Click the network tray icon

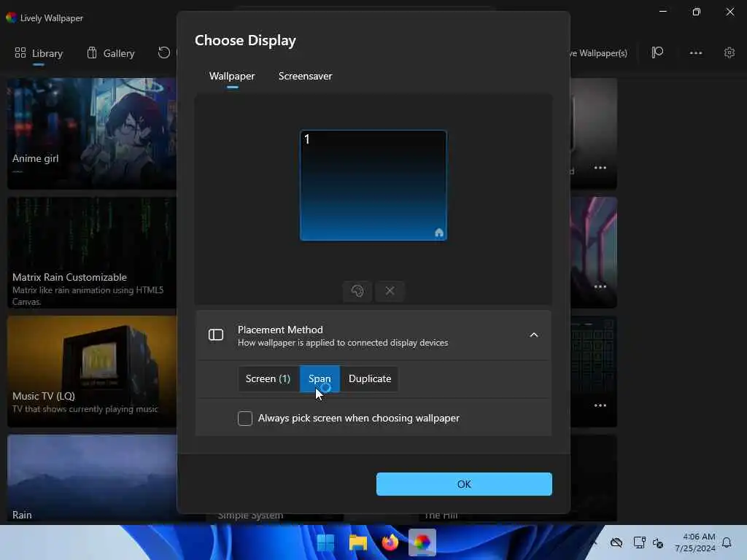[x=639, y=542]
